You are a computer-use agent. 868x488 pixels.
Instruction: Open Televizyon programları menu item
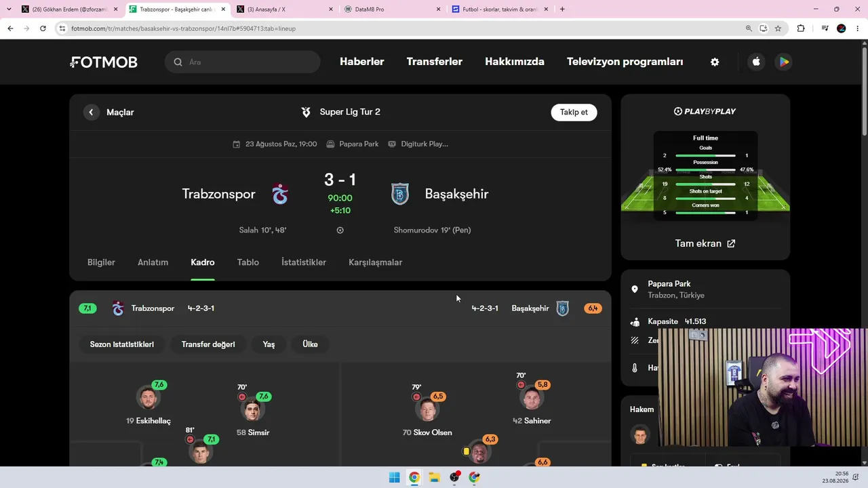click(625, 62)
